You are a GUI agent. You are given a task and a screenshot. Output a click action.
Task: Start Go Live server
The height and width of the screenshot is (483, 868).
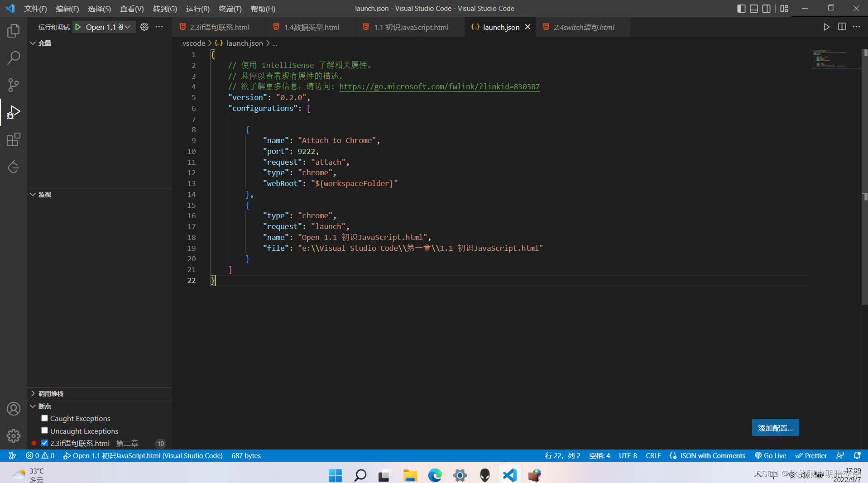[771, 455]
